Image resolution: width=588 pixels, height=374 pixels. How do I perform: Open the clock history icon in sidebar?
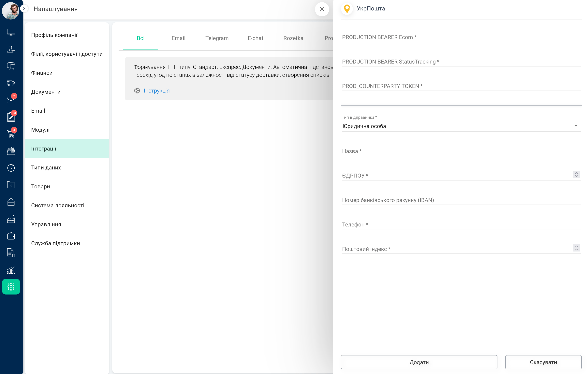click(11, 168)
